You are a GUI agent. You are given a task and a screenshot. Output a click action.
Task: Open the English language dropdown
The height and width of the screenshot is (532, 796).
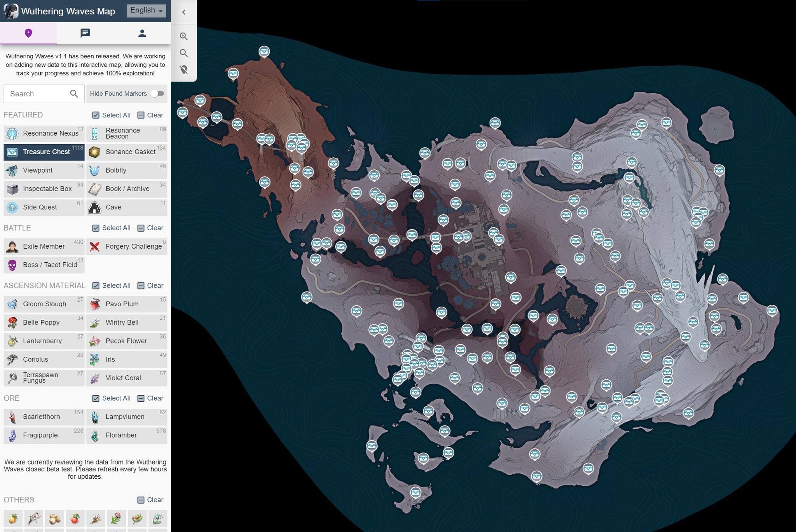pyautogui.click(x=147, y=10)
